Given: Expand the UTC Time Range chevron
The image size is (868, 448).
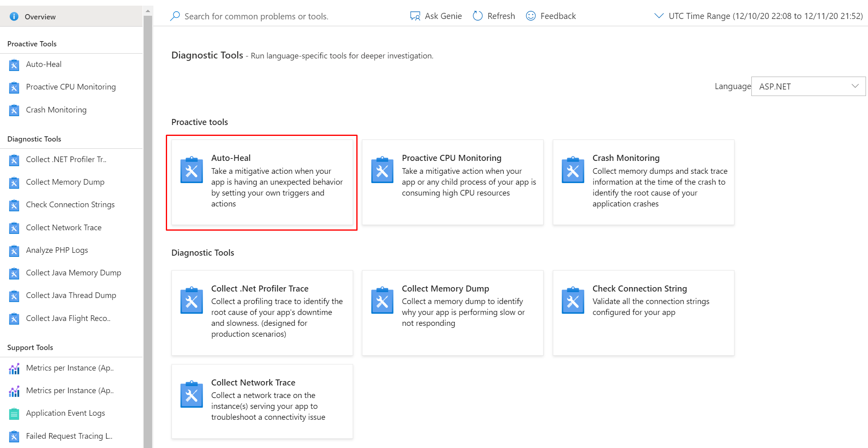Looking at the screenshot, I should [x=659, y=16].
